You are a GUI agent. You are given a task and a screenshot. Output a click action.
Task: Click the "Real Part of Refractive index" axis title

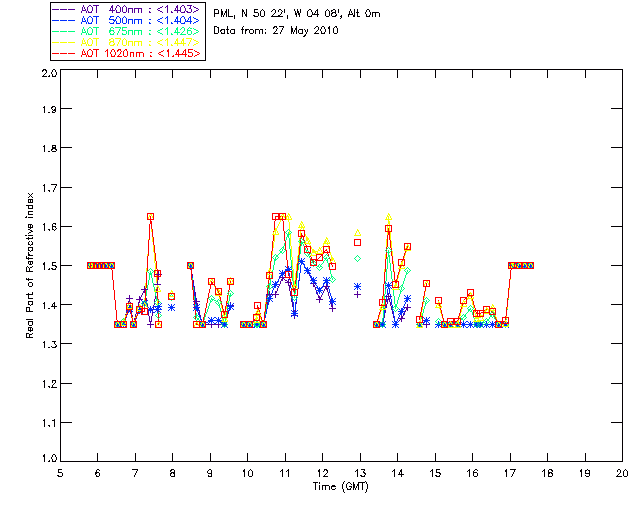(29, 265)
